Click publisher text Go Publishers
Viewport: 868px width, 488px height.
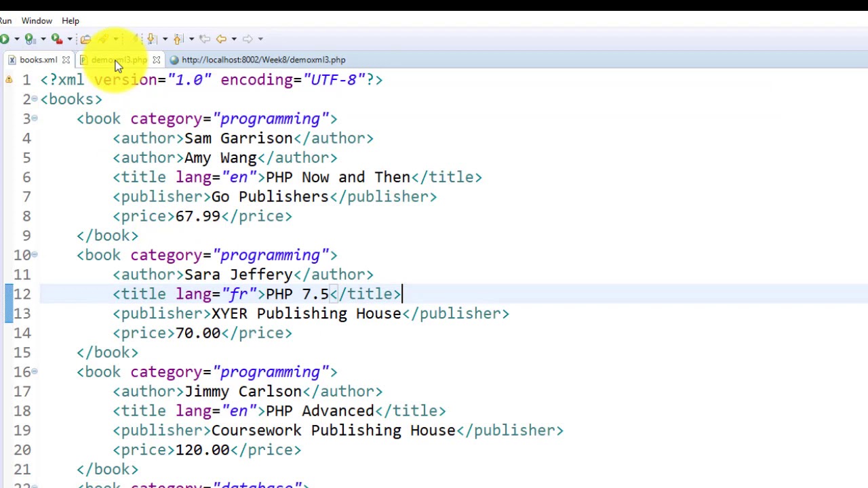point(270,197)
